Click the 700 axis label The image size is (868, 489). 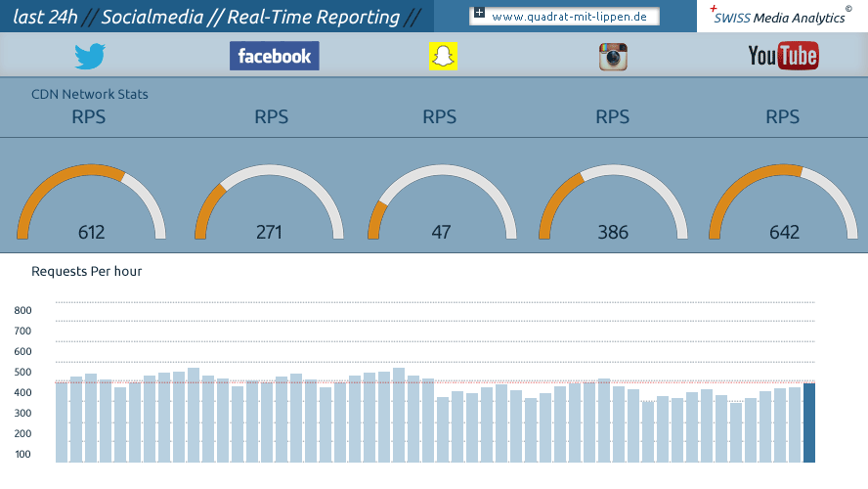tap(22, 331)
